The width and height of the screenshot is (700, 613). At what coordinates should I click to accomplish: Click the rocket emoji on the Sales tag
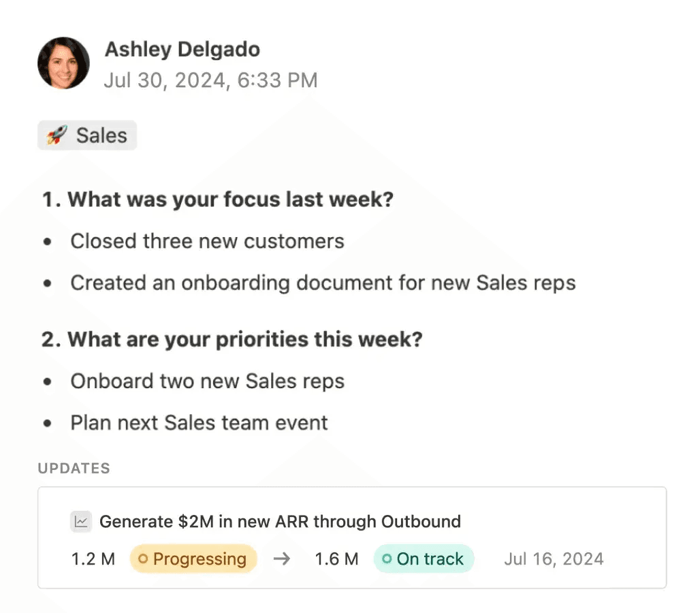[56, 135]
